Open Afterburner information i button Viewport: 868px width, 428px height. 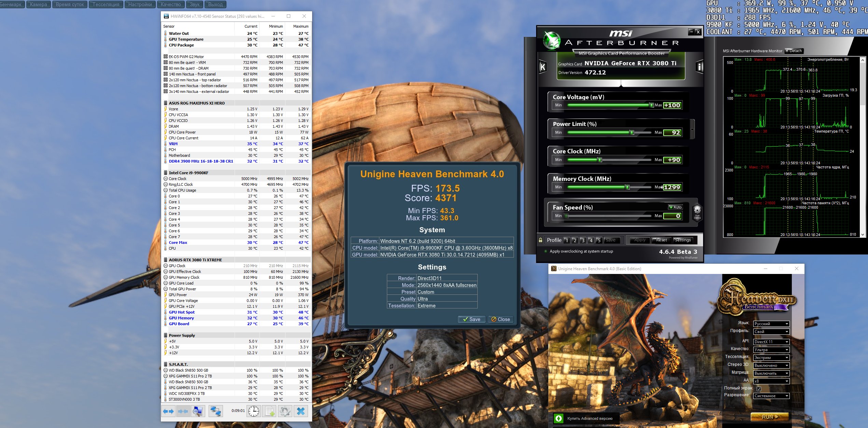coord(699,67)
